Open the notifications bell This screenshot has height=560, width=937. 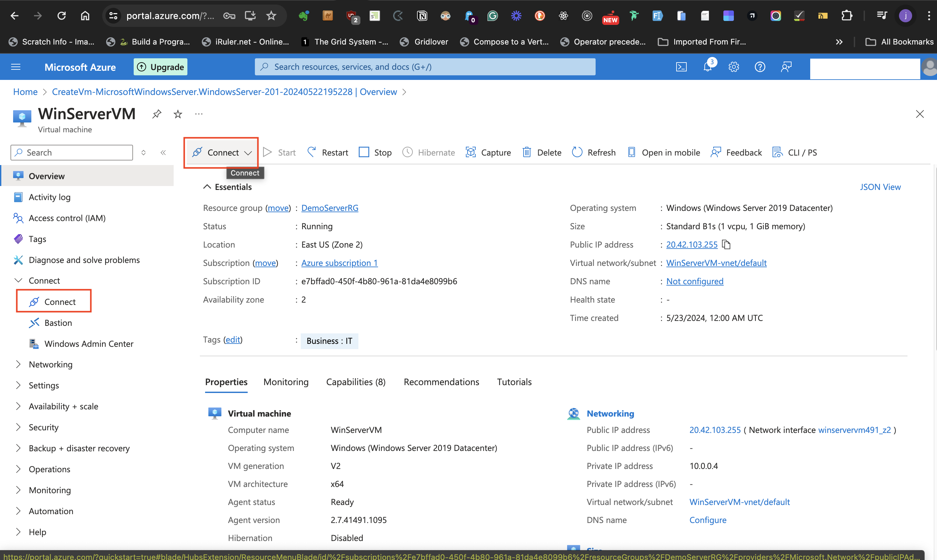pyautogui.click(x=707, y=67)
